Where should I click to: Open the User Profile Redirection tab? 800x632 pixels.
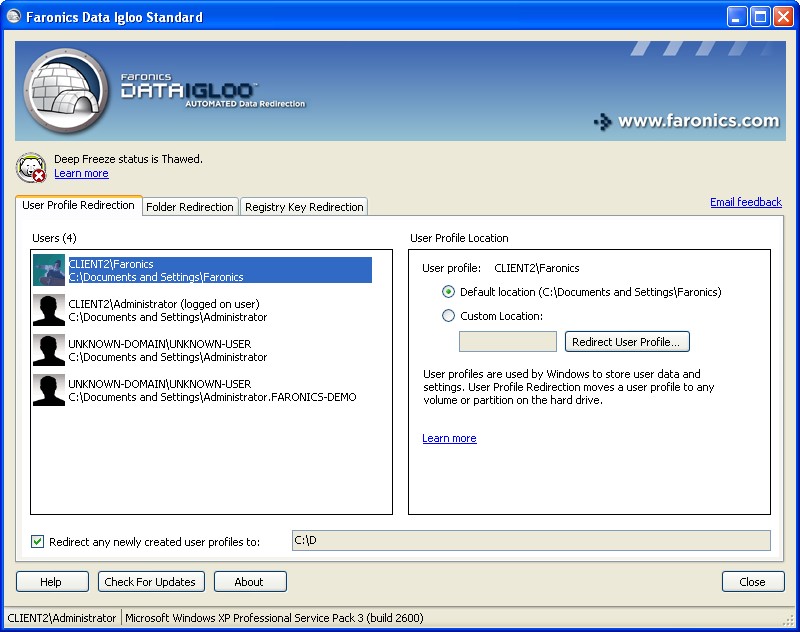coord(79,205)
